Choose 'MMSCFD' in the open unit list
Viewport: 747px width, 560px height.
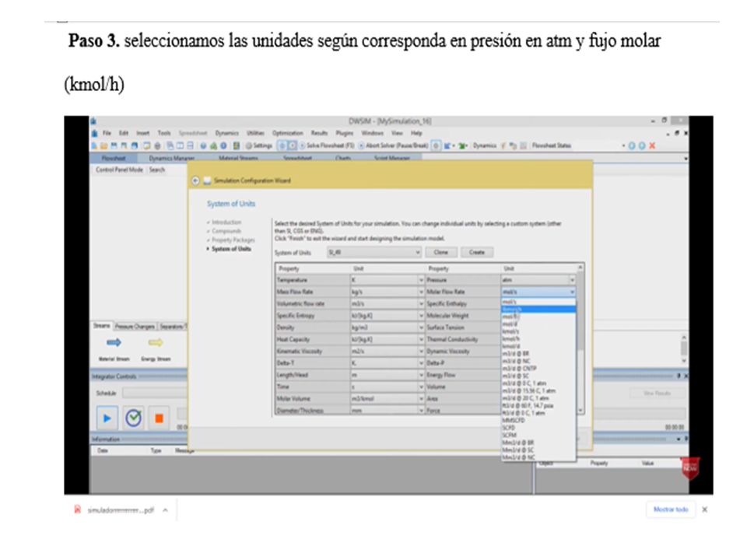coord(538,421)
